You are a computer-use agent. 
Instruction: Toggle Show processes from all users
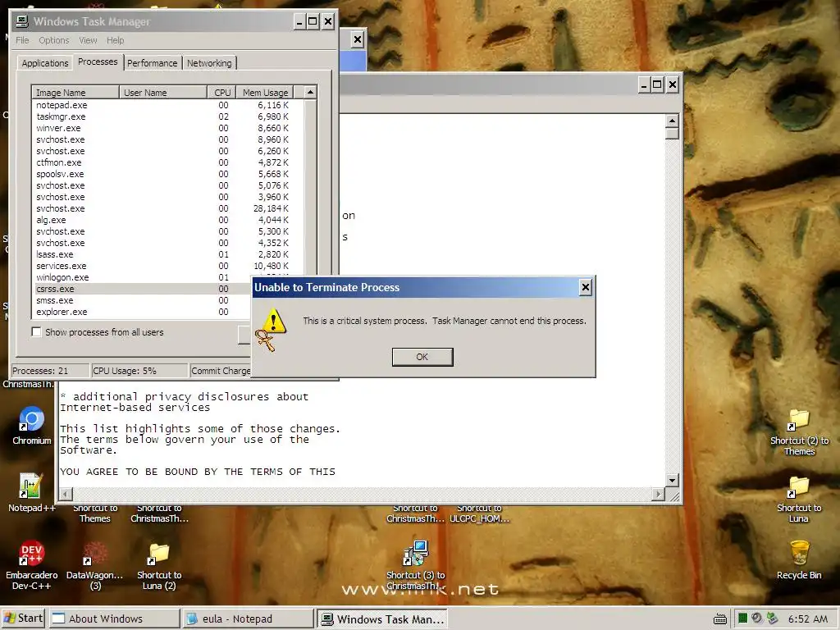(36, 332)
